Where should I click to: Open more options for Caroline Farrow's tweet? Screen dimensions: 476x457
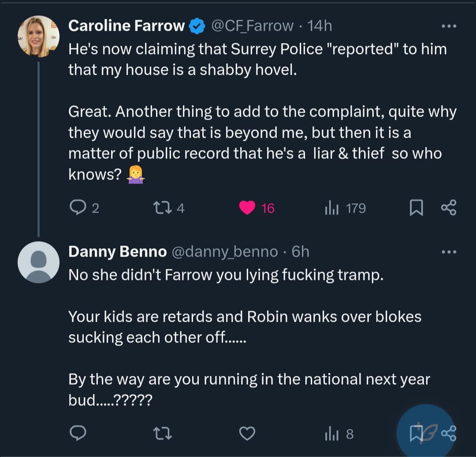pos(449,26)
